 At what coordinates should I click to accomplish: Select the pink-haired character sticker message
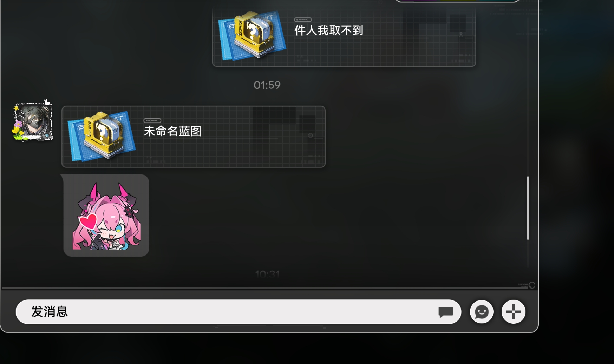[x=106, y=216]
